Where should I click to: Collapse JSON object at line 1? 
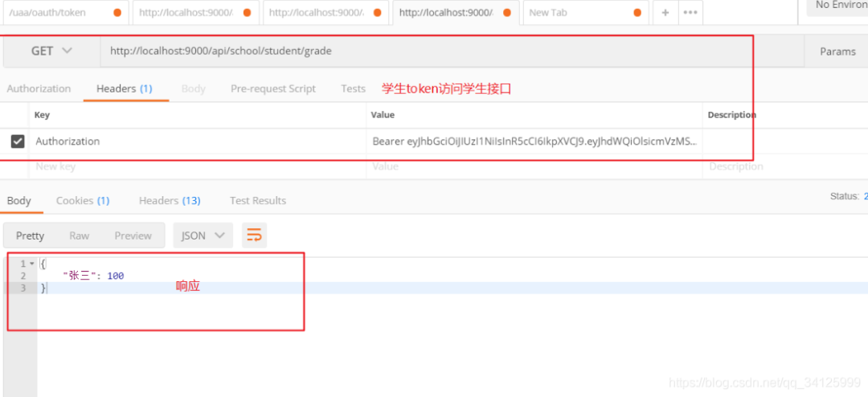point(31,264)
